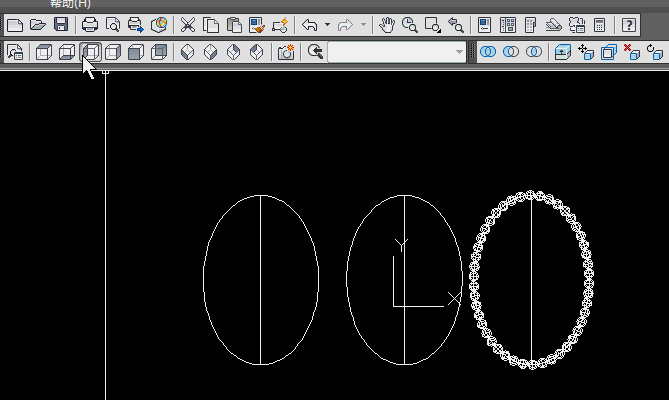Click the Paste clipboard icon

(234, 24)
